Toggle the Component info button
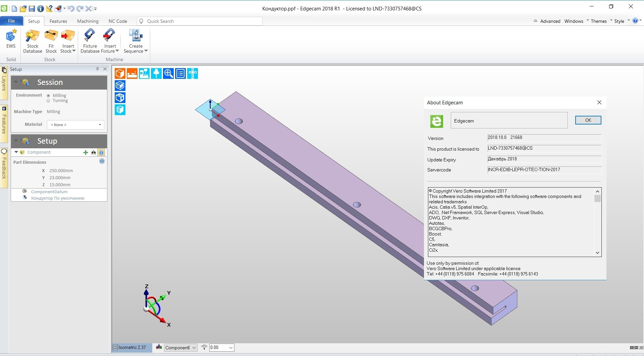Screen dimensions: 644x356 point(101,152)
